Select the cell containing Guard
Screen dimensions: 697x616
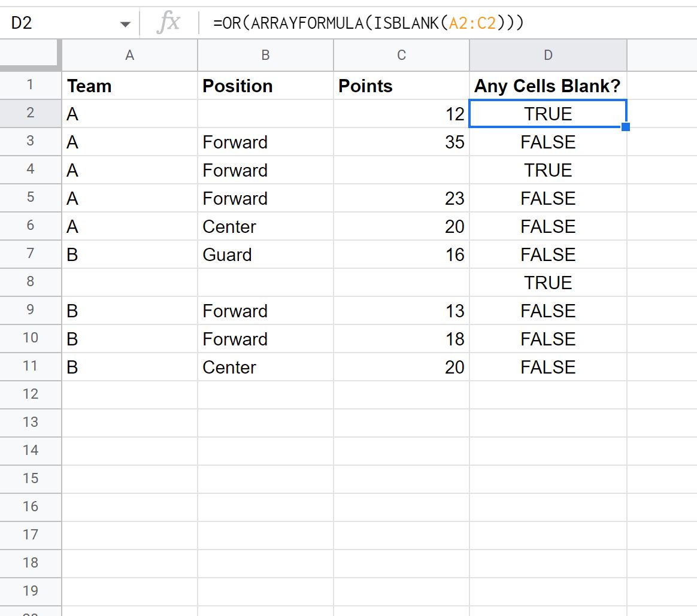pyautogui.click(x=265, y=254)
